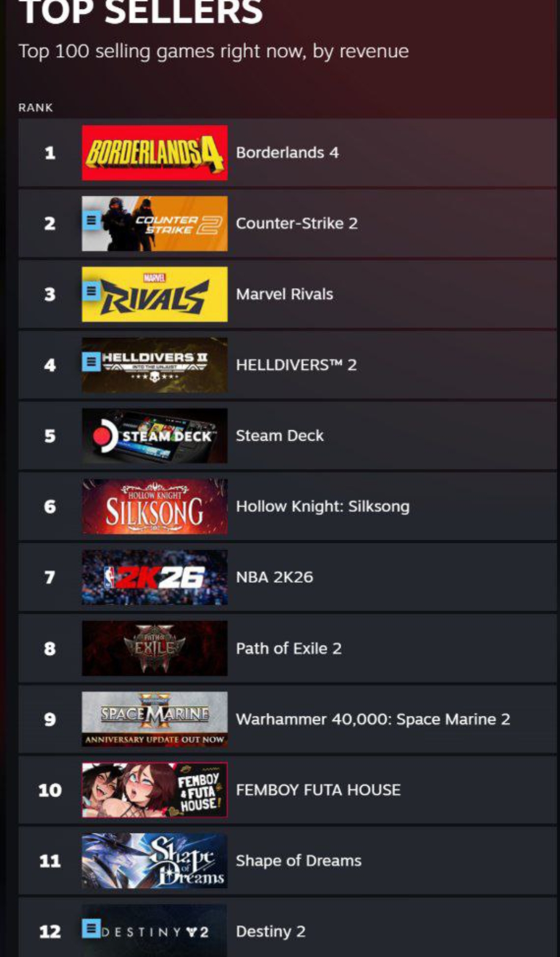Click the Steam Deck title text
Viewport: 560px width, 957px height.
tap(280, 435)
